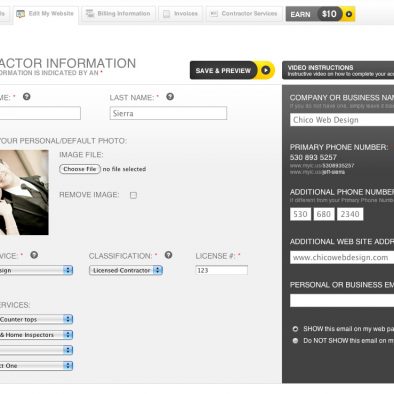This screenshot has height=394, width=394.
Task: Open the Video Instructions banner
Action: tap(338, 70)
